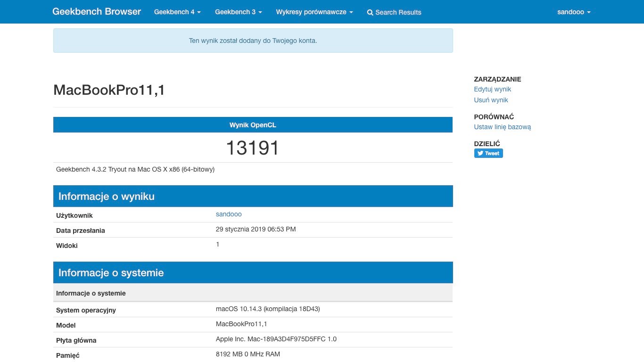Open the Geekbench 3 dropdown menu
The height and width of the screenshot is (362, 644).
(239, 12)
